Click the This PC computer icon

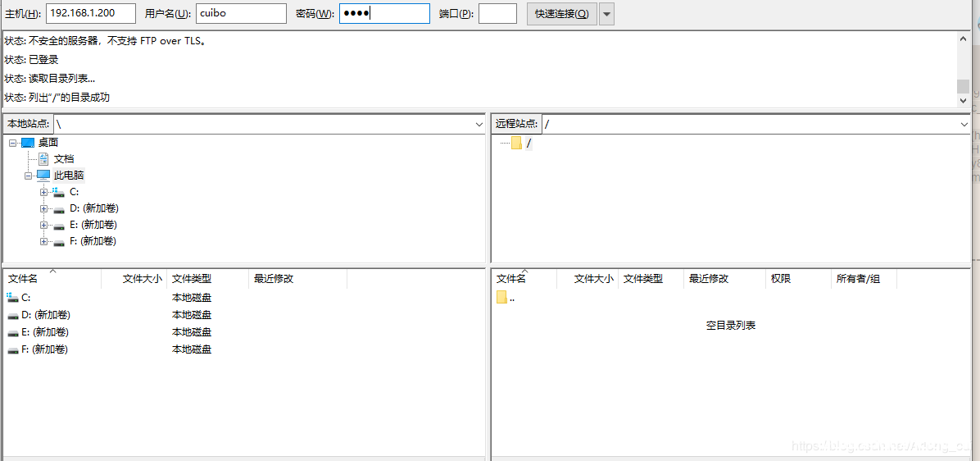click(x=43, y=176)
